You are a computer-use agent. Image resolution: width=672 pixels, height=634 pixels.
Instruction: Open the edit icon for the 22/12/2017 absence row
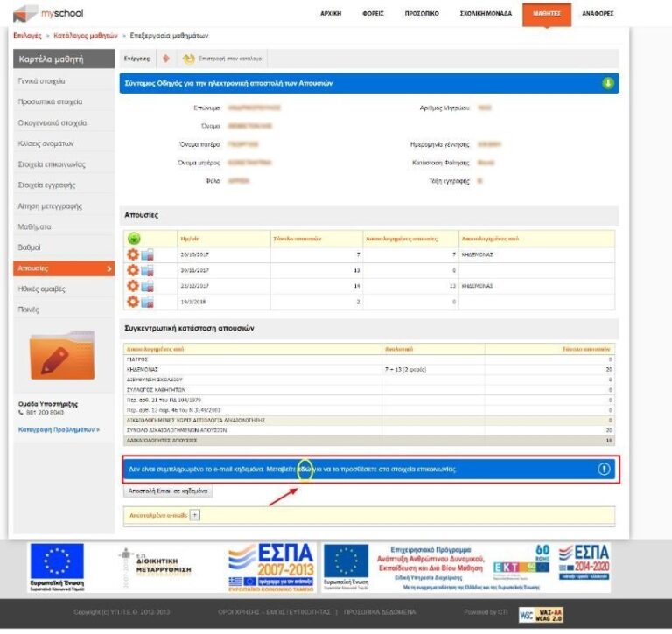click(146, 286)
